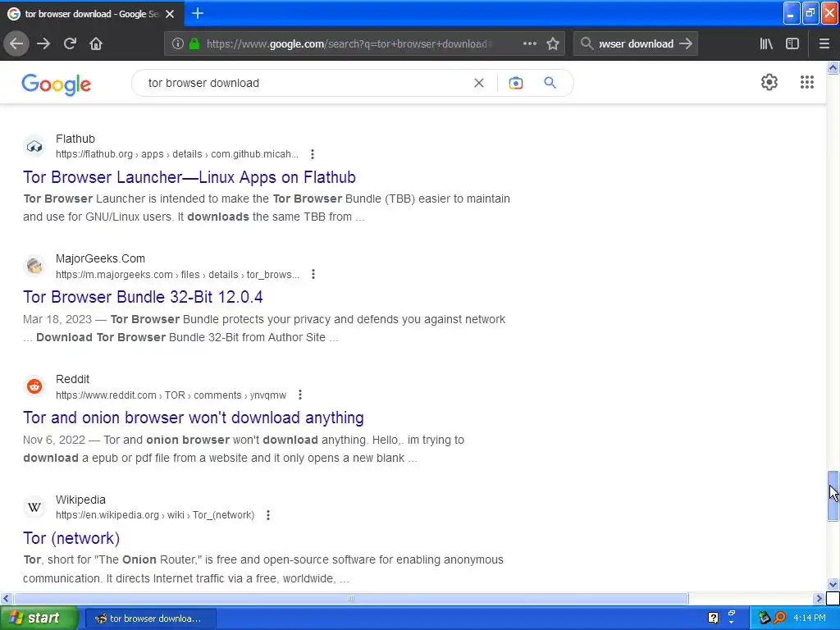Click the Wikipedia site favicon
The image size is (840, 630).
34,507
